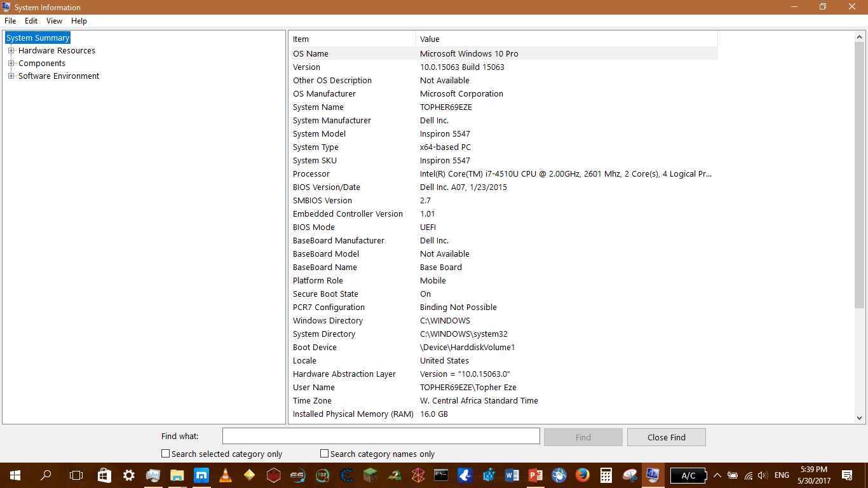The image size is (868, 488).
Task: Click the scrollbar down arrow in details pane
Action: click(859, 418)
